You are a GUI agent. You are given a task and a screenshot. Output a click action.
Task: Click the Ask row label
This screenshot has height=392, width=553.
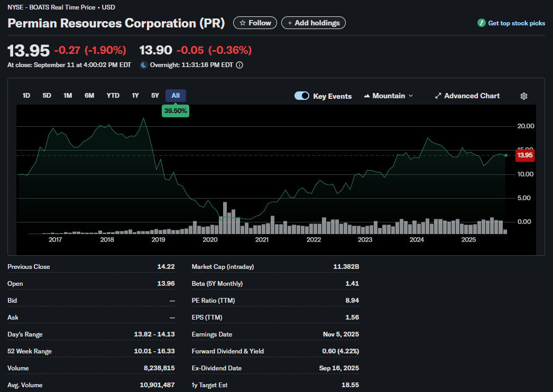13,318
